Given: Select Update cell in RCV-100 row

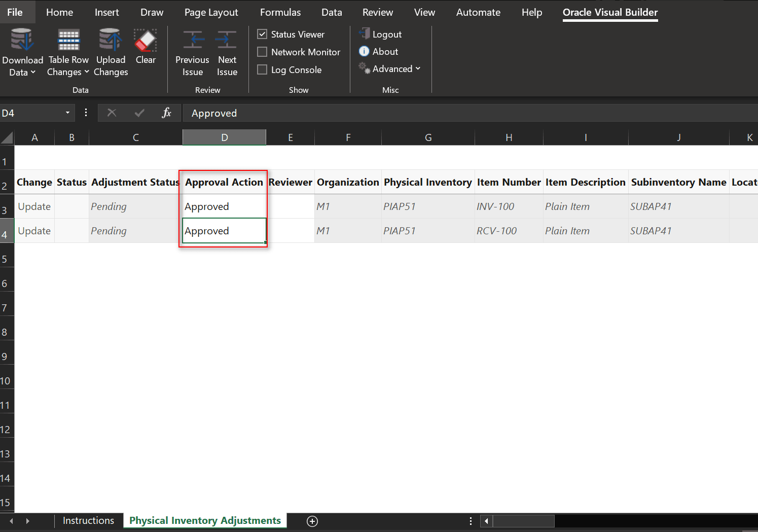Looking at the screenshot, I should (34, 231).
